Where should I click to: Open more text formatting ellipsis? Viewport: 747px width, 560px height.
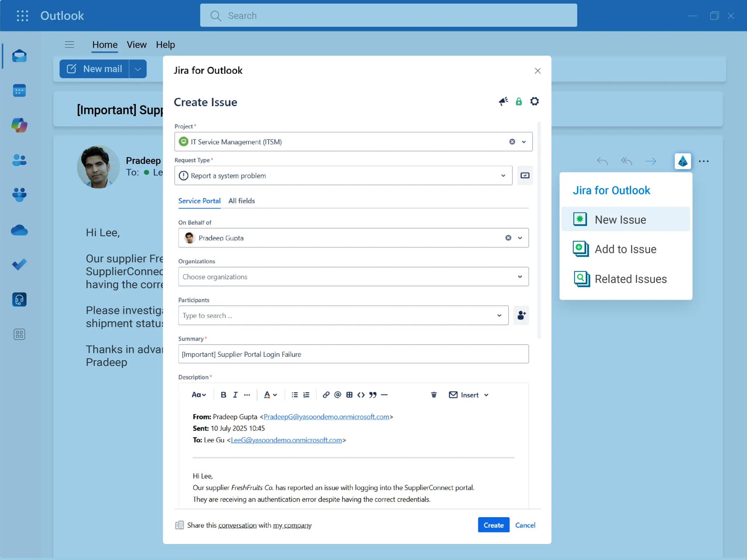(247, 395)
